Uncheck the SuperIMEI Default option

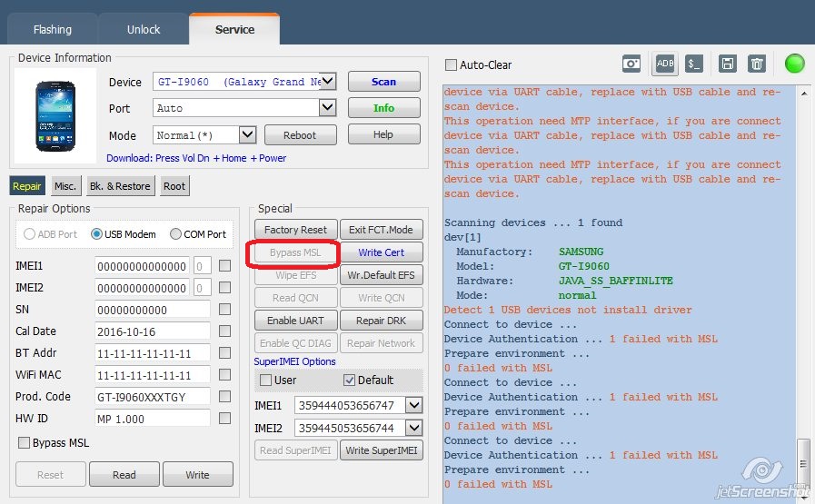click(x=349, y=380)
